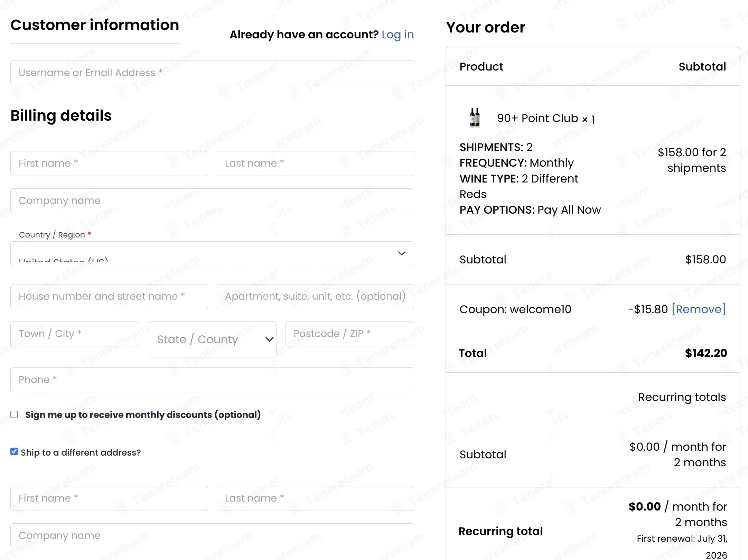Expand the State / County dropdown
This screenshot has width=748, height=560.
pyautogui.click(x=212, y=339)
